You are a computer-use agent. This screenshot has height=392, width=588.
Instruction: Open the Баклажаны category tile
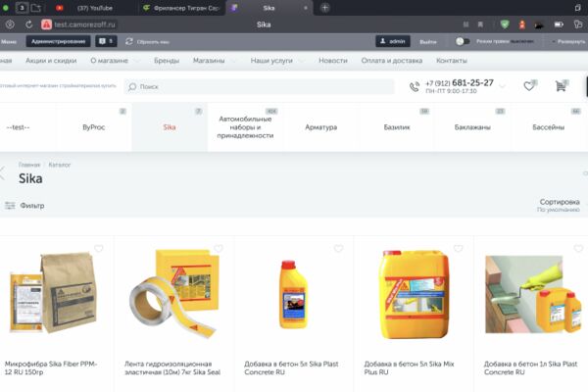click(x=472, y=127)
